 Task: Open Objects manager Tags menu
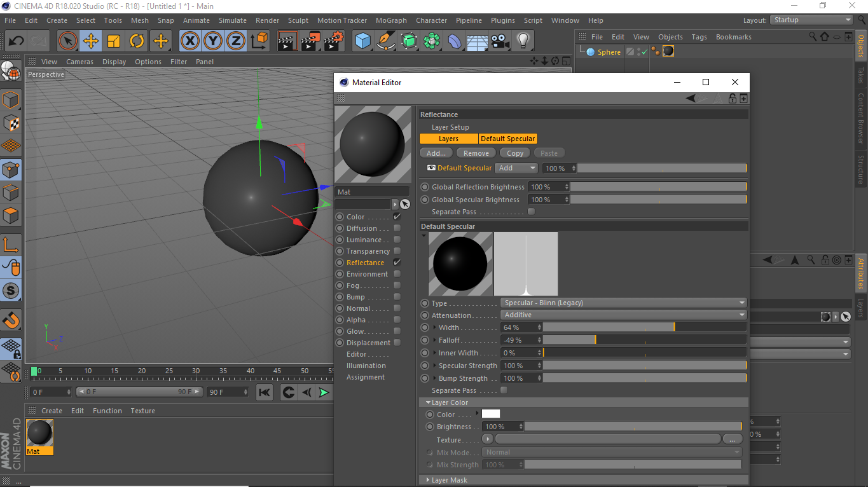(x=699, y=37)
